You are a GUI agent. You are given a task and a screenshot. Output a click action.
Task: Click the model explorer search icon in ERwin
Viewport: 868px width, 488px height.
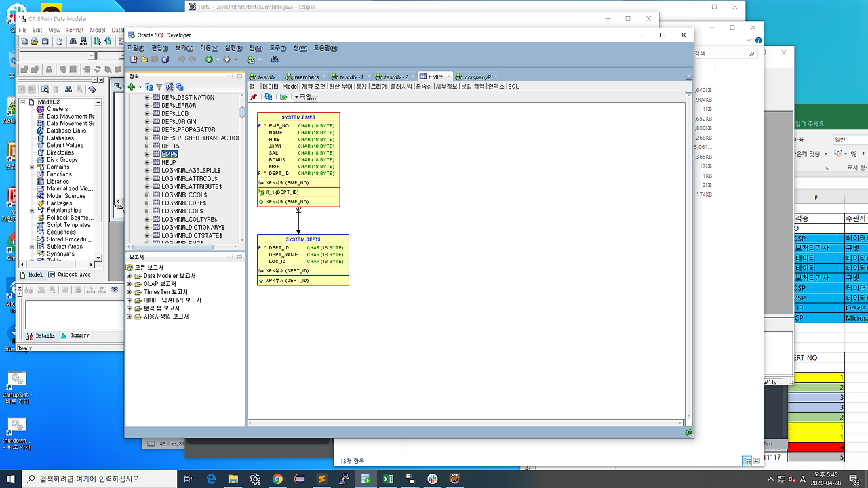point(45,89)
